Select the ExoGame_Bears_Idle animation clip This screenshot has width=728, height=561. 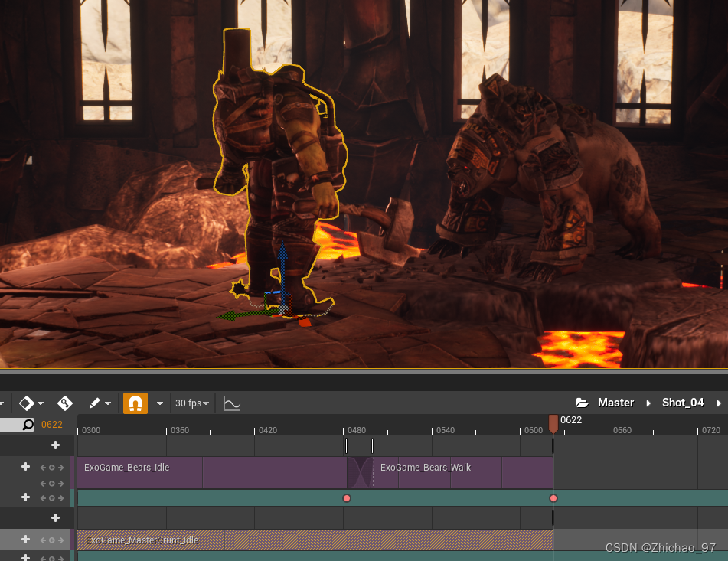tap(212, 472)
